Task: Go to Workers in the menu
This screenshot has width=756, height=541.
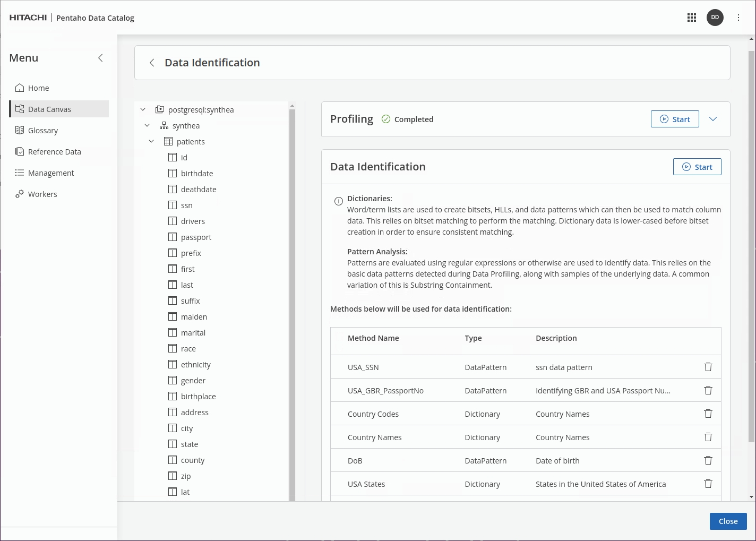Action: click(x=42, y=194)
